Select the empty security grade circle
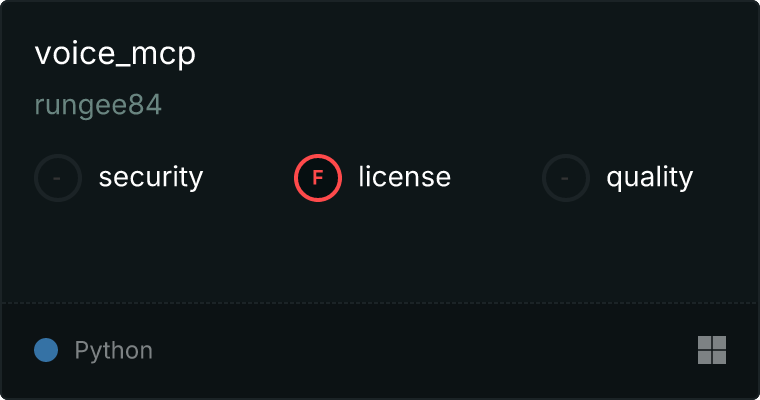The height and width of the screenshot is (400, 760). (58, 178)
